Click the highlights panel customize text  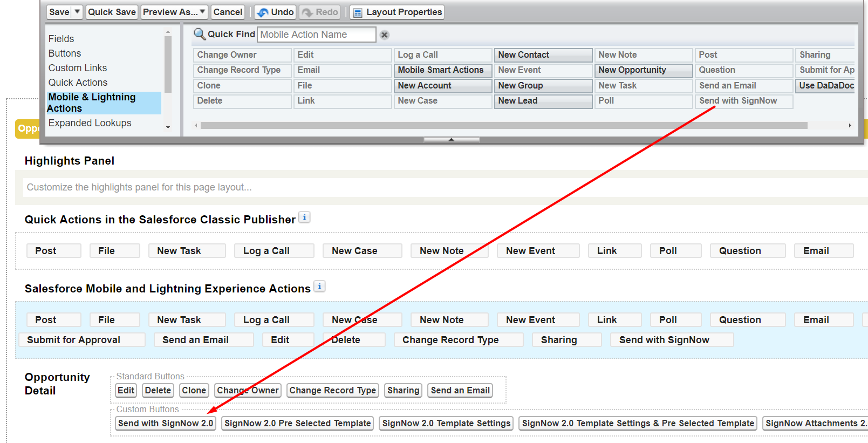coord(139,187)
